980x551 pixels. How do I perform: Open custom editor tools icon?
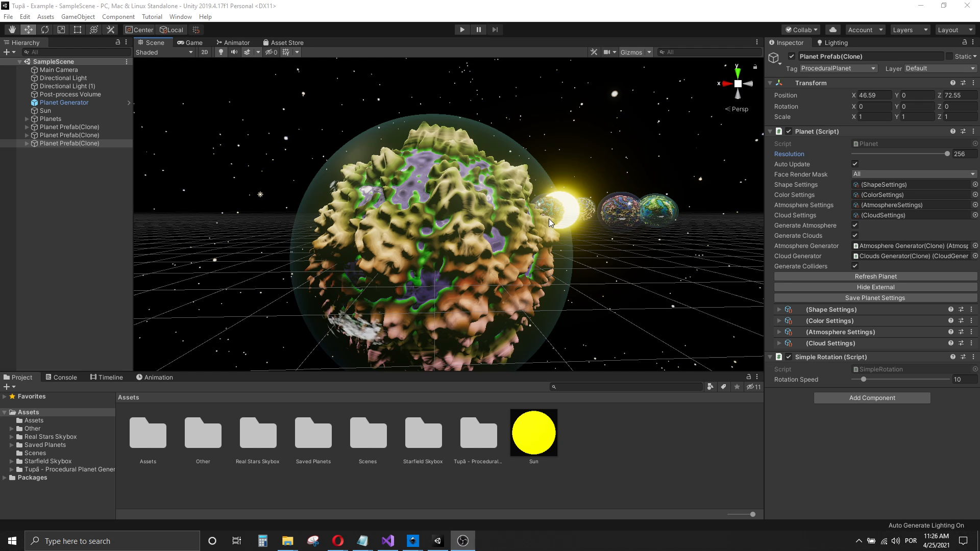110,30
